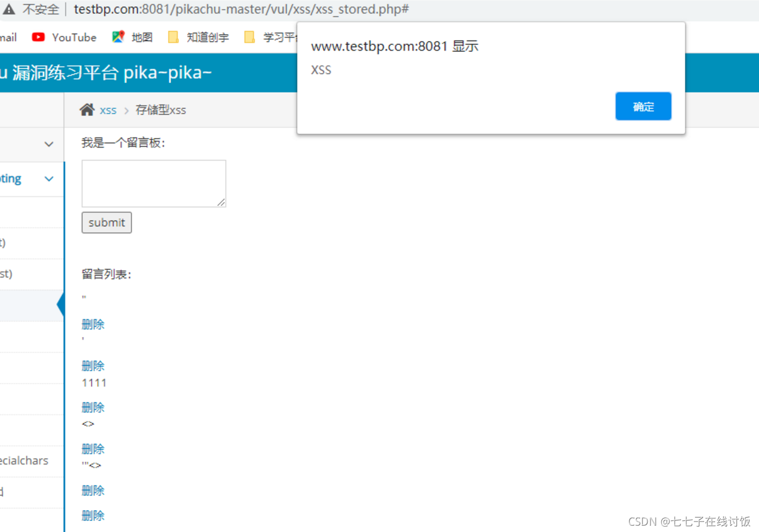Open the YouTube bookmark
This screenshot has height=532, width=759.
click(64, 38)
